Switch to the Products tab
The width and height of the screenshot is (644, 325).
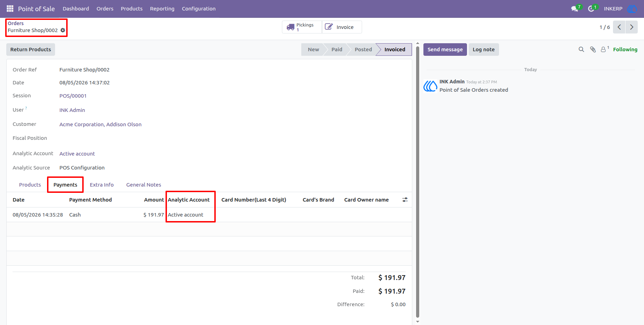[30, 185]
